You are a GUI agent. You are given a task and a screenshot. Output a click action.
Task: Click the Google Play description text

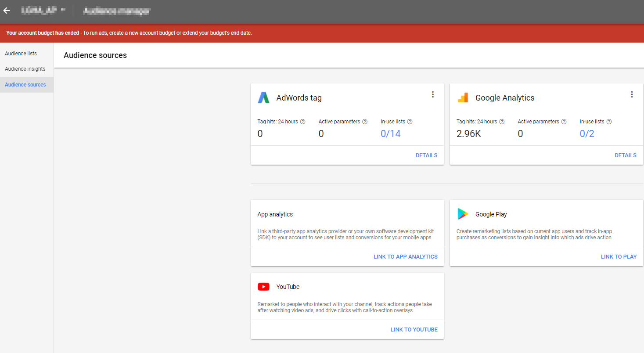(534, 234)
